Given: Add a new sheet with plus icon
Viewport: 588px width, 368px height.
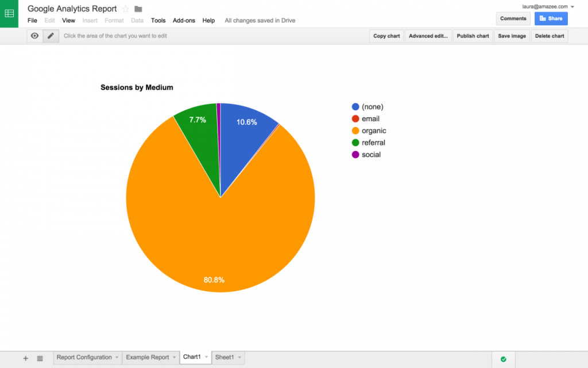Looking at the screenshot, I should click(25, 358).
